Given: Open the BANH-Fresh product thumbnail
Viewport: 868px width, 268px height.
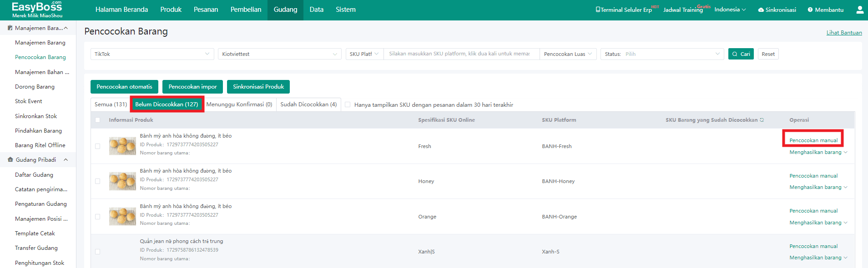Looking at the screenshot, I should (122, 146).
